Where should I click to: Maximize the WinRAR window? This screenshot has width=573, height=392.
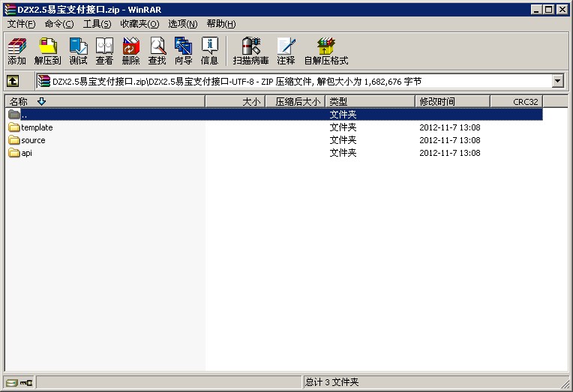(x=549, y=10)
